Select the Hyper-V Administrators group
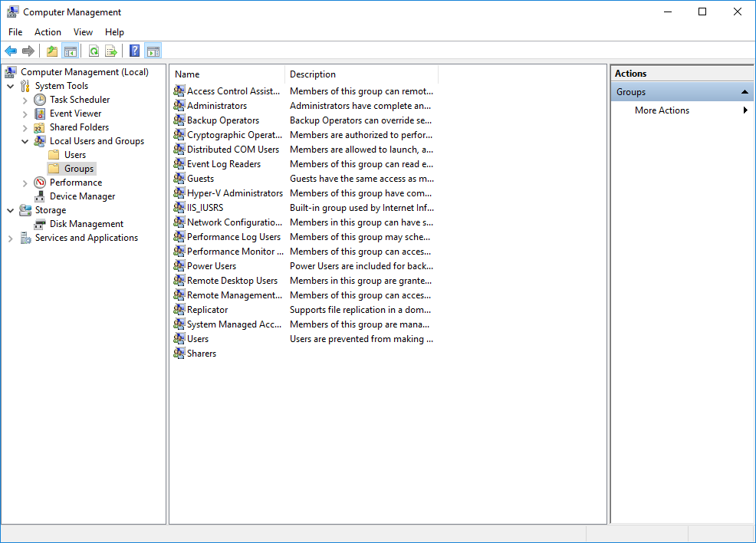The width and height of the screenshot is (756, 543). (235, 193)
